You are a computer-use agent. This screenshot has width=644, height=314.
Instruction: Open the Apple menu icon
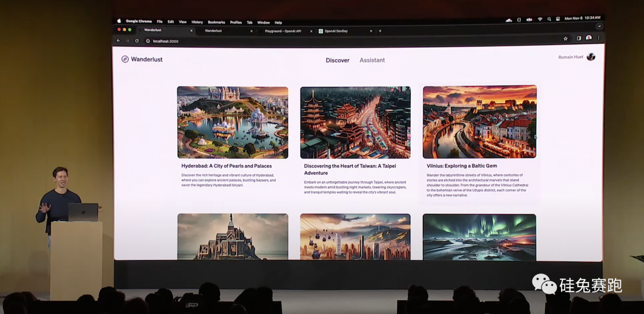119,21
